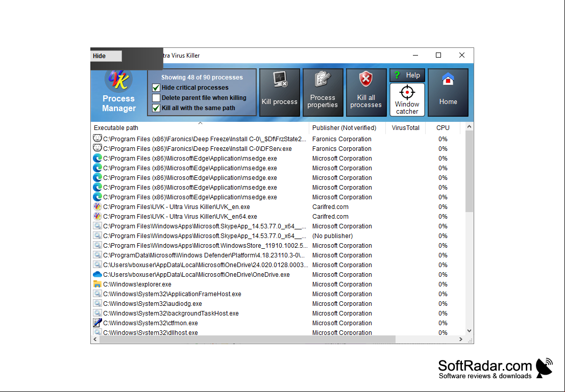This screenshot has height=392, width=565.
Task: Select the DFServ.exe process path
Action: 198,149
